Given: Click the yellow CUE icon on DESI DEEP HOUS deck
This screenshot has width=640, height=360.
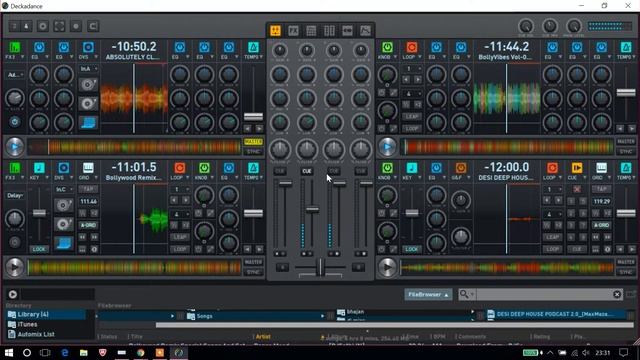Looking at the screenshot, I should 577,168.
